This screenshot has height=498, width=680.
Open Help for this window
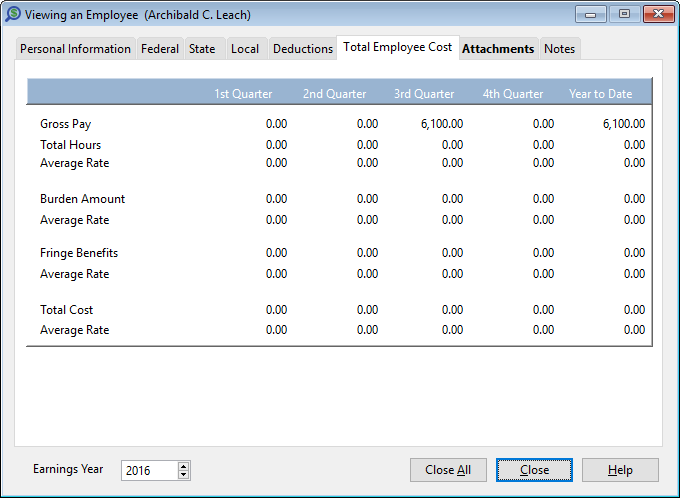point(620,470)
